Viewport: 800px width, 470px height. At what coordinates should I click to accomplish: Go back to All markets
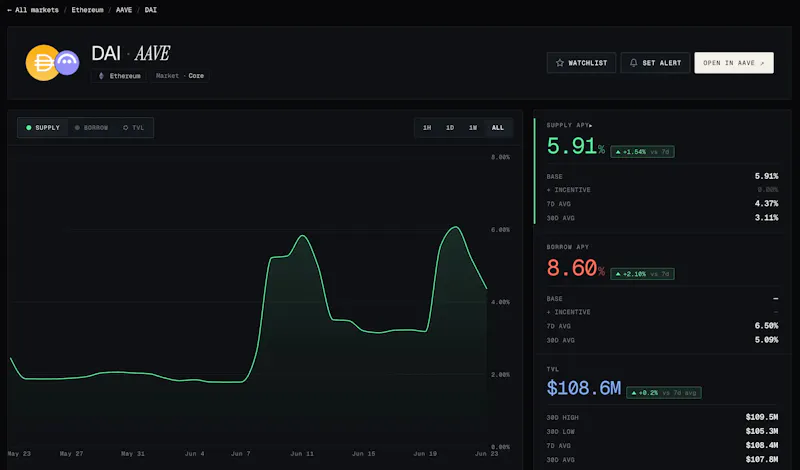[33, 10]
